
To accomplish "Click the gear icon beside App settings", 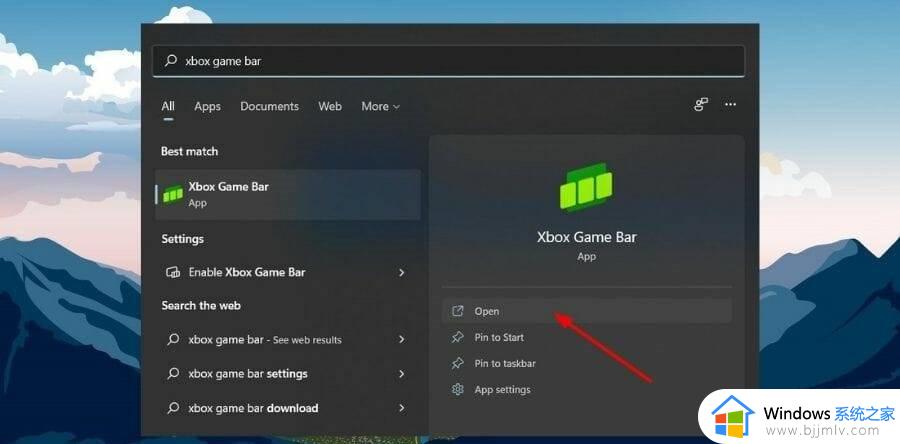I will 457,390.
